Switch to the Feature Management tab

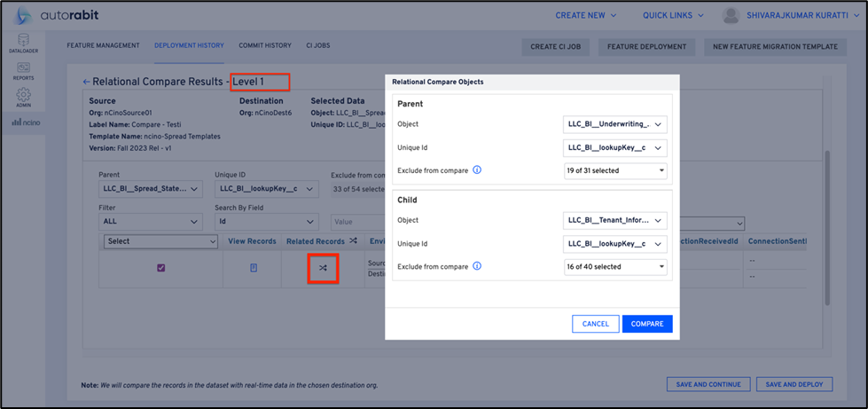coord(103,45)
